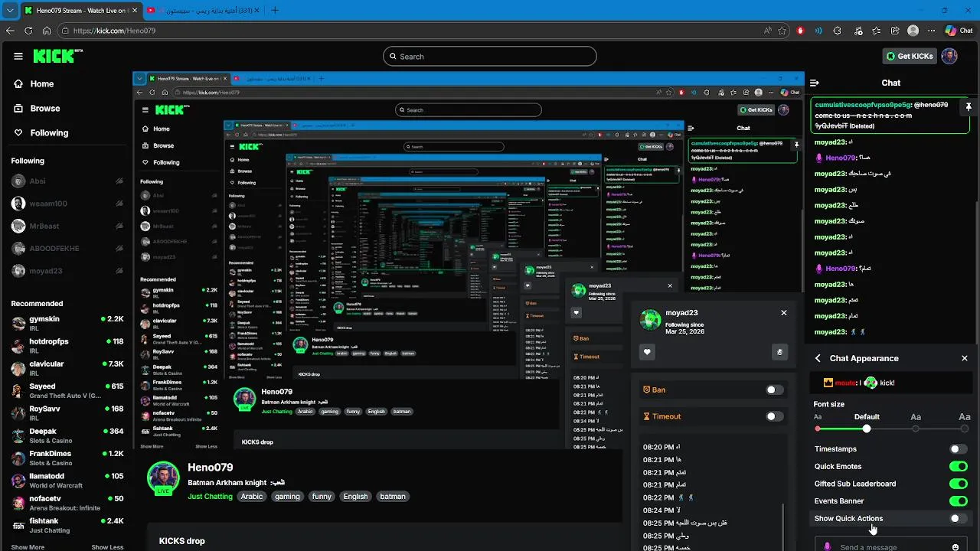Open the red hand ad-blocker extension
Screen dimensions: 980x551
pos(801,31)
